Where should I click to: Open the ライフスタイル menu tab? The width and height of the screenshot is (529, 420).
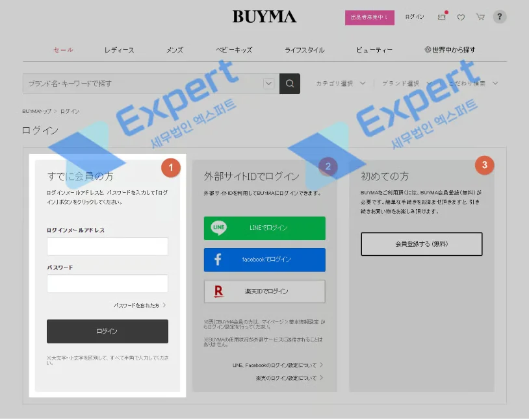[304, 50]
